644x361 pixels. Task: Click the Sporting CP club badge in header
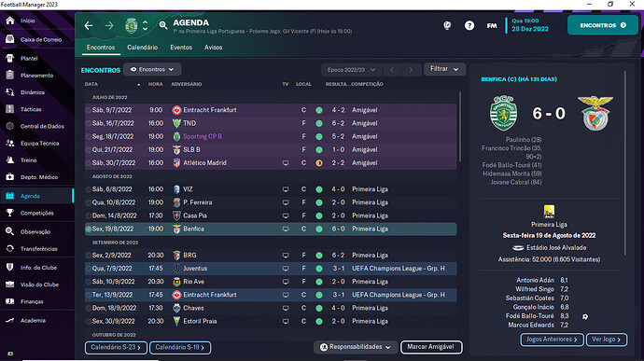pyautogui.click(x=131, y=25)
